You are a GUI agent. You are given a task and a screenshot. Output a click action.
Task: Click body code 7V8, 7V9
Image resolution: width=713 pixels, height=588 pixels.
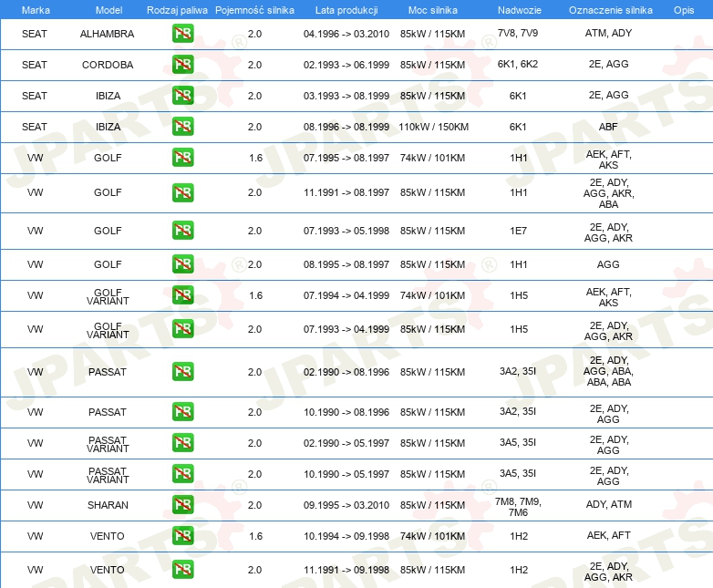click(x=518, y=33)
